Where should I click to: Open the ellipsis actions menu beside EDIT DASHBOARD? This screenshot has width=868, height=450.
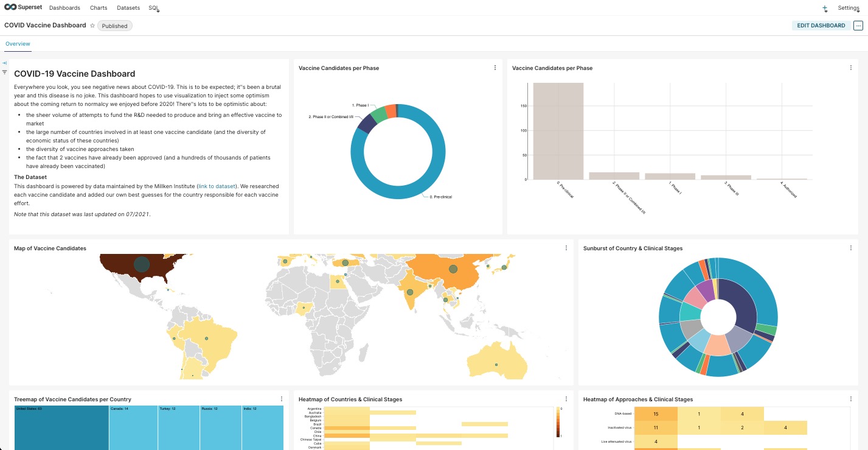[x=858, y=26]
